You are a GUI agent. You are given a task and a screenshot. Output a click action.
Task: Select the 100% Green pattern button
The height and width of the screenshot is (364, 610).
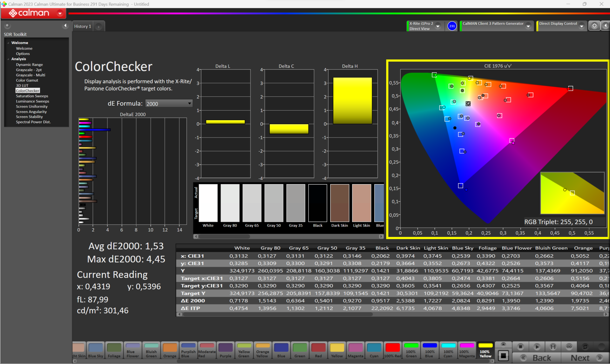pos(411,350)
